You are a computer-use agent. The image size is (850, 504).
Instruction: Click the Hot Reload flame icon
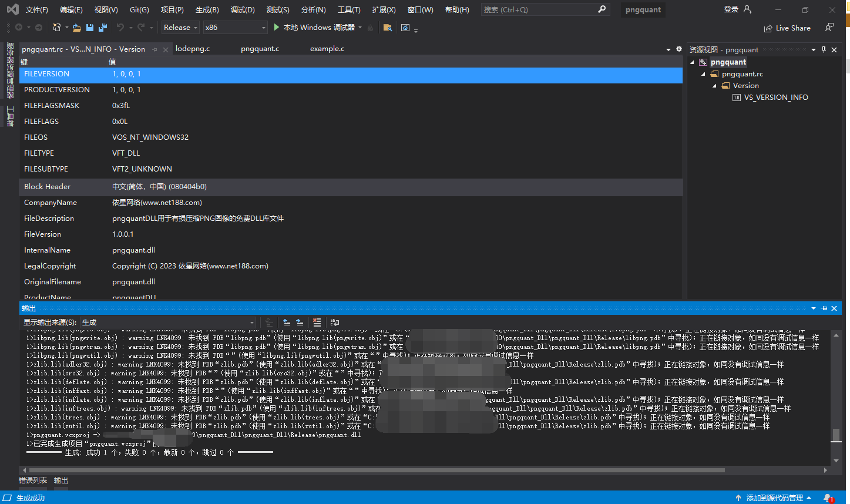(370, 28)
